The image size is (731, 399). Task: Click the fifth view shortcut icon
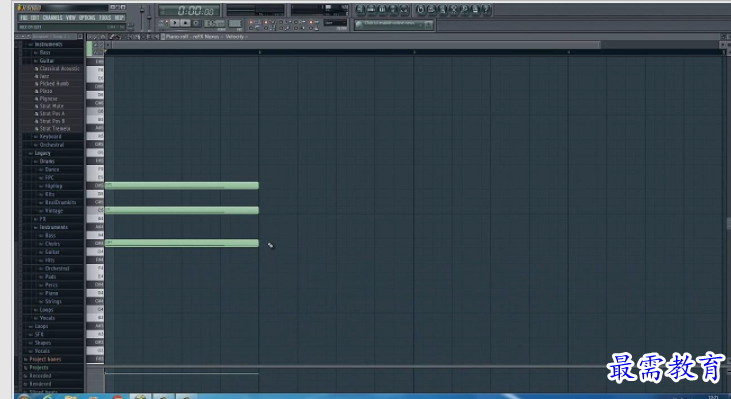tap(404, 9)
